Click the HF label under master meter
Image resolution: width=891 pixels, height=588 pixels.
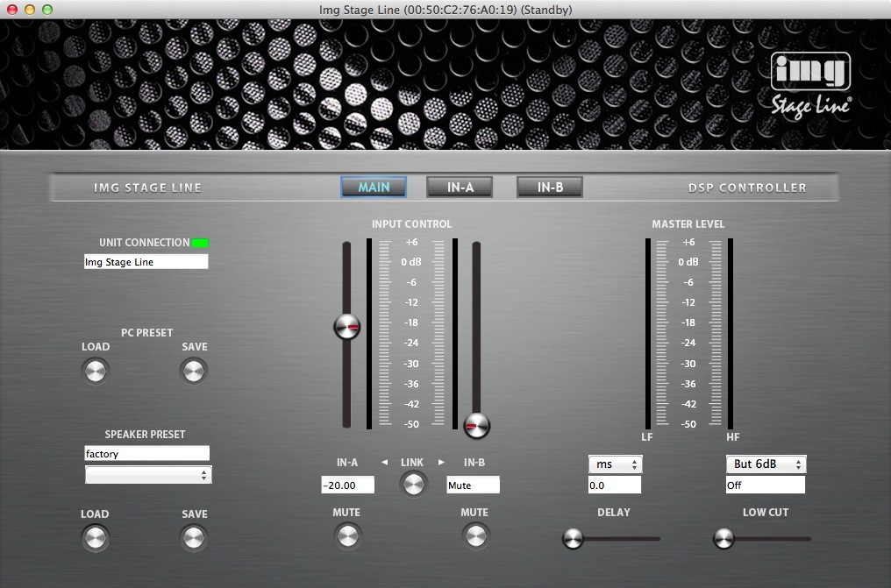point(733,437)
